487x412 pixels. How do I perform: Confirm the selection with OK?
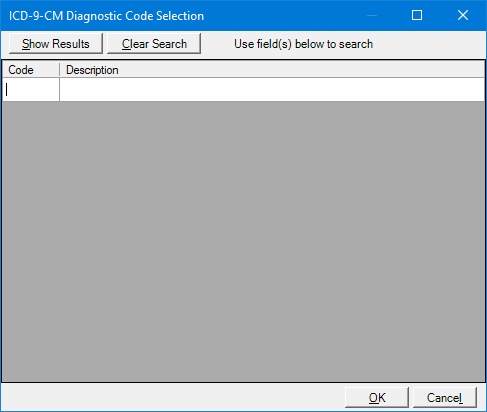(x=377, y=397)
